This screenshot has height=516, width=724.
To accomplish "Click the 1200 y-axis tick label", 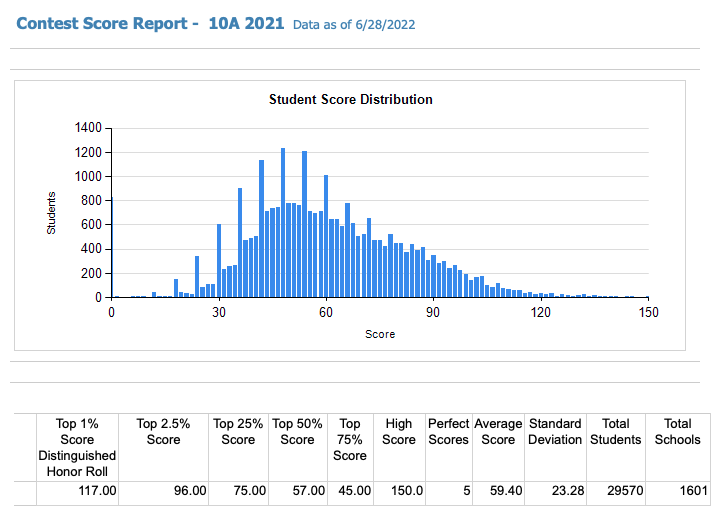I will [x=88, y=152].
